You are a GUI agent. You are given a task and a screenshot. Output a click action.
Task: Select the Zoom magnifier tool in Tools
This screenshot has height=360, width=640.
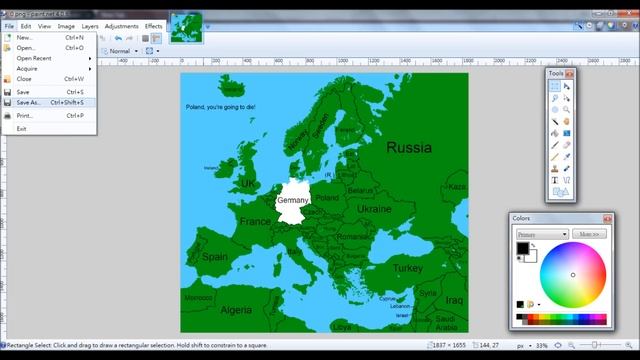[567, 110]
